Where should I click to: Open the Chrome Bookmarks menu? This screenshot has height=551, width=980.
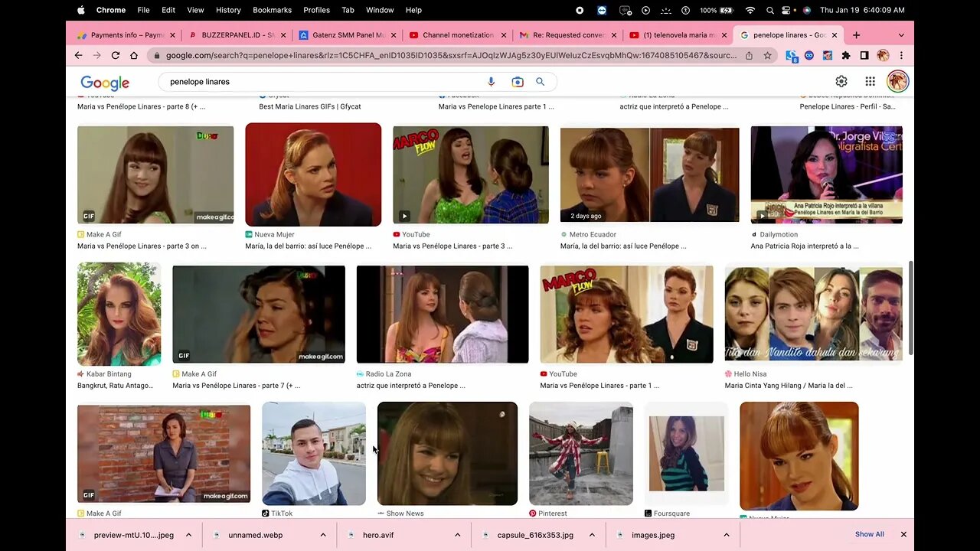[x=272, y=10]
